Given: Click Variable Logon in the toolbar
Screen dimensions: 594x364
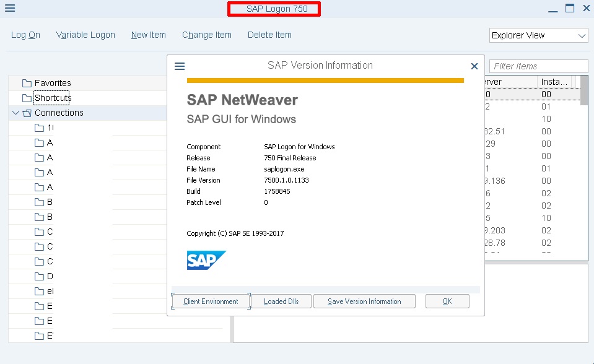Looking at the screenshot, I should (85, 35).
